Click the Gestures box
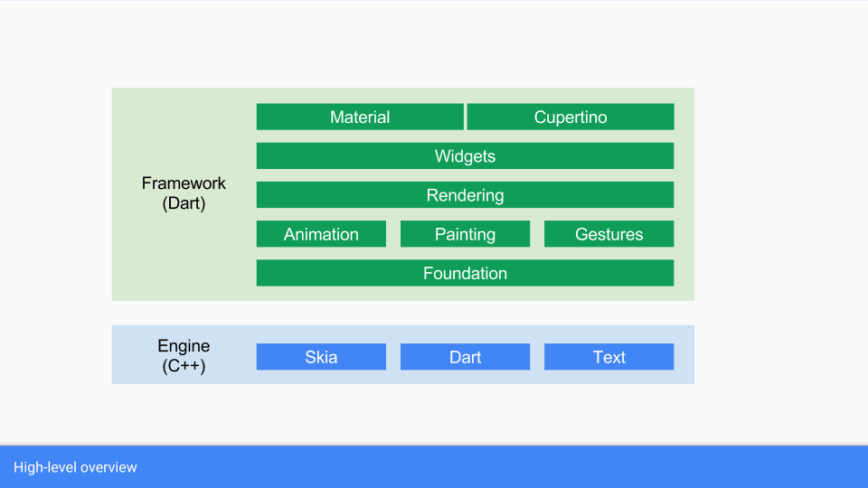 pyautogui.click(x=609, y=234)
